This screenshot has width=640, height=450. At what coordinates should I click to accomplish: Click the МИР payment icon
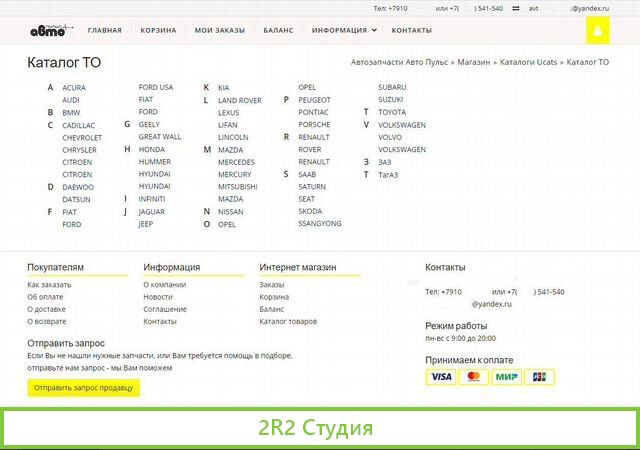(x=506, y=377)
